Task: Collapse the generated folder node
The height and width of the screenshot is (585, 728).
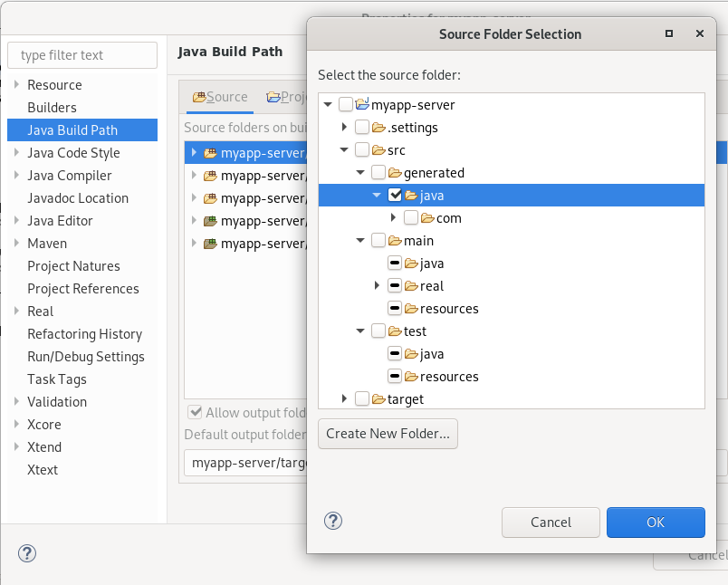Action: pos(360,172)
